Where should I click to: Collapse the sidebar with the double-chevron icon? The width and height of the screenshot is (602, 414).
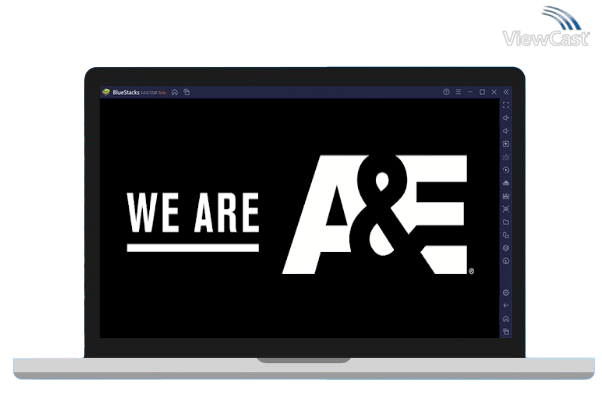[x=506, y=92]
